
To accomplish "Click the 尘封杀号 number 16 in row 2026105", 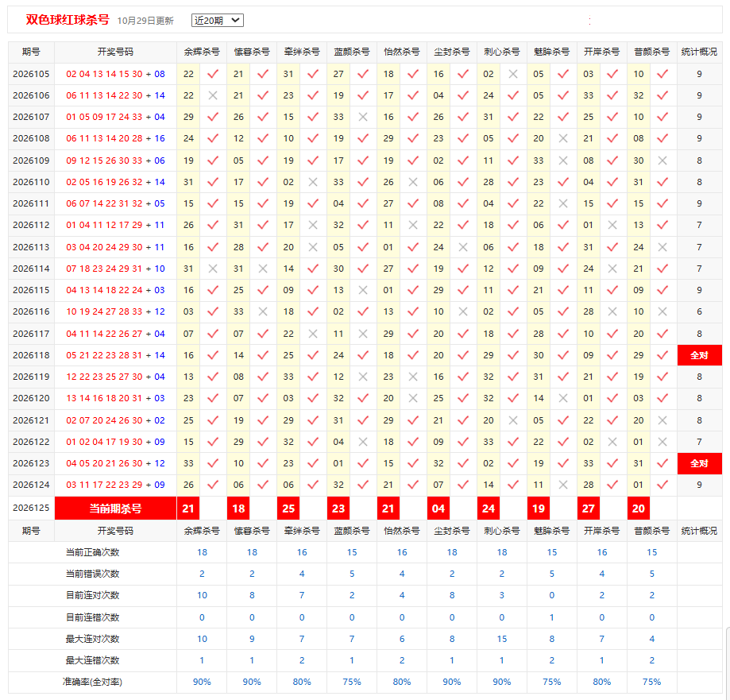I will [438, 74].
